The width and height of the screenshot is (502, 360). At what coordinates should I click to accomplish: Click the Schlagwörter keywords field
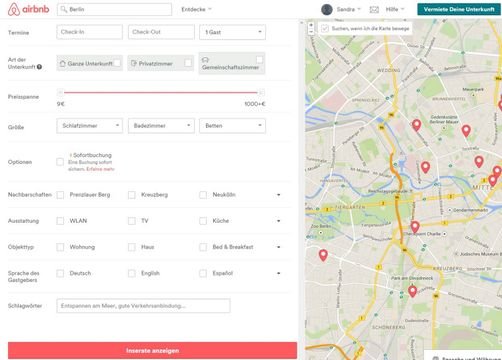click(143, 306)
